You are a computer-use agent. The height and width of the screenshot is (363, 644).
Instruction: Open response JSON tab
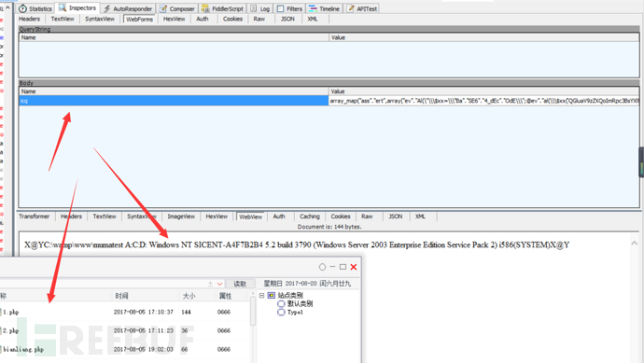click(x=396, y=216)
